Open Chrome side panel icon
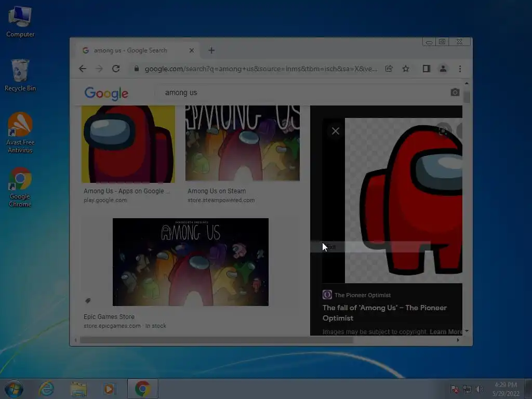 coord(427,69)
